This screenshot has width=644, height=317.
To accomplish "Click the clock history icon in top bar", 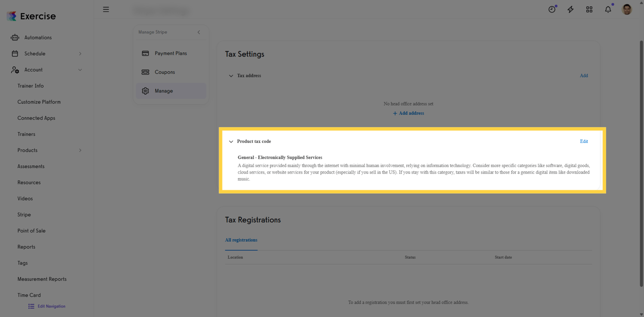I will (552, 8).
